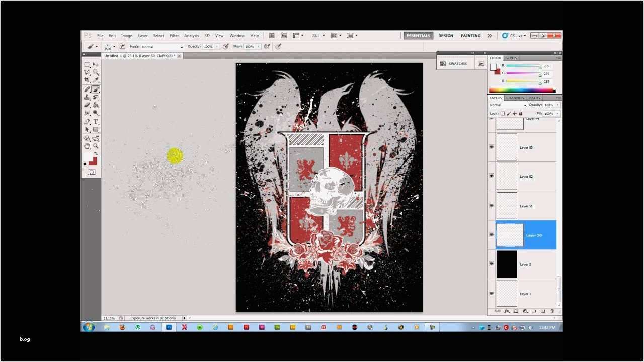Toggle tablet pressure controls opacity
This screenshot has height=362, width=644.
click(226, 46)
